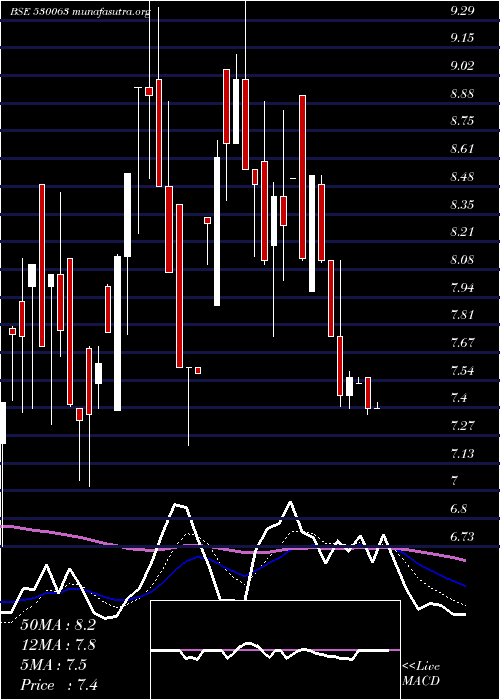Click inside the Live MACD inset chart

click(275, 650)
